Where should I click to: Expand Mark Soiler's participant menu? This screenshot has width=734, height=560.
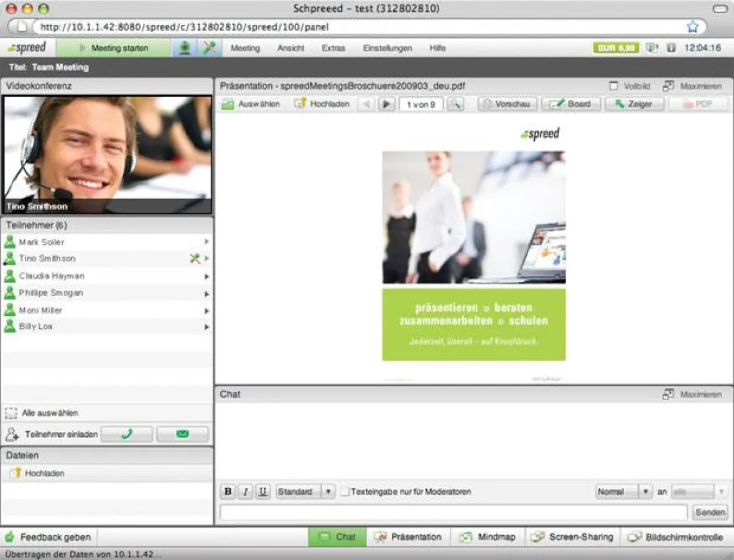pyautogui.click(x=207, y=242)
